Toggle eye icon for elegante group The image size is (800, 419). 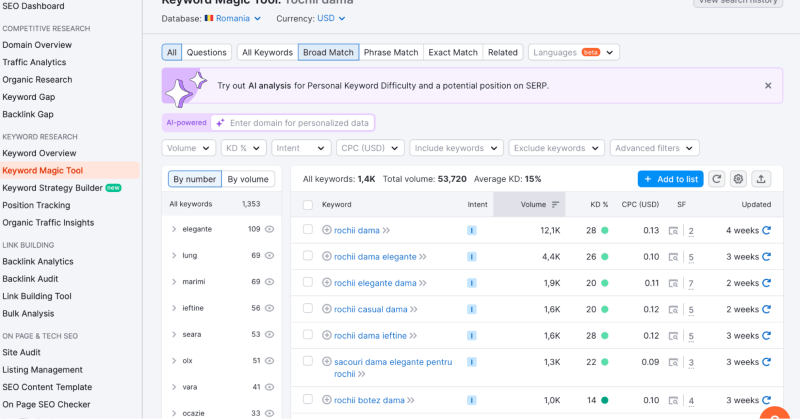coord(268,229)
